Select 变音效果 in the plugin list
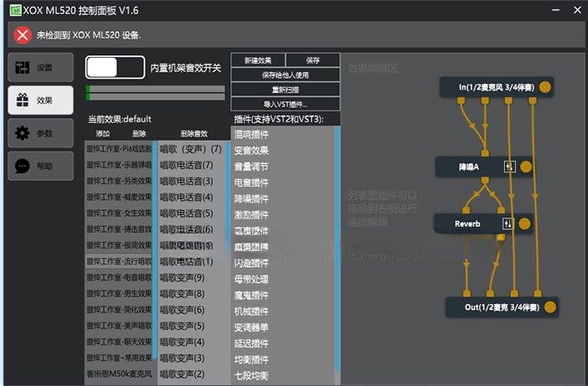The image size is (588, 386). (x=283, y=151)
